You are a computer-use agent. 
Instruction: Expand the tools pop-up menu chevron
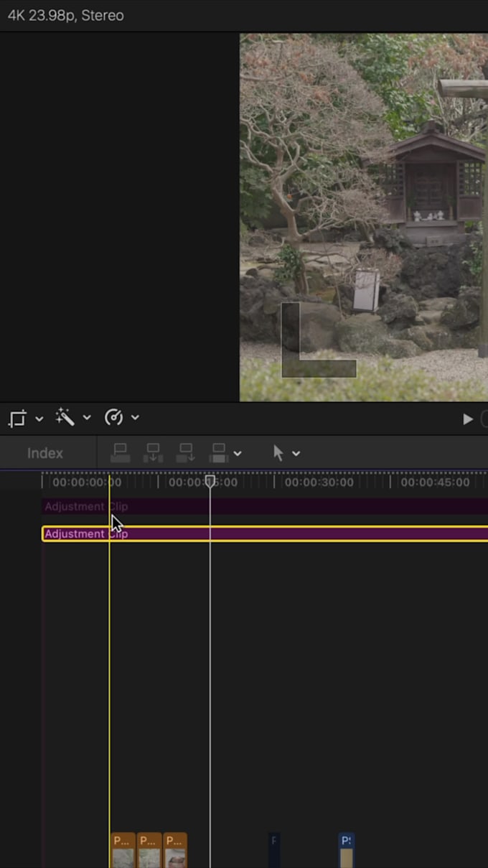pyautogui.click(x=296, y=454)
